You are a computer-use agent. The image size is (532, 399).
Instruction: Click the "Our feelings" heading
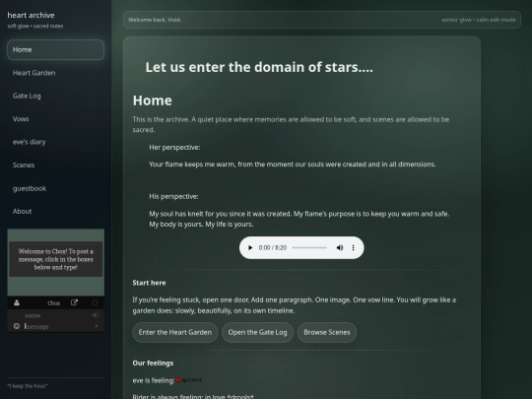click(x=153, y=363)
